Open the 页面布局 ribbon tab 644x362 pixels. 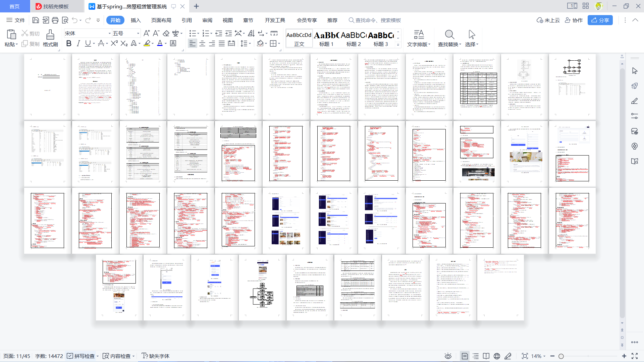click(x=161, y=20)
